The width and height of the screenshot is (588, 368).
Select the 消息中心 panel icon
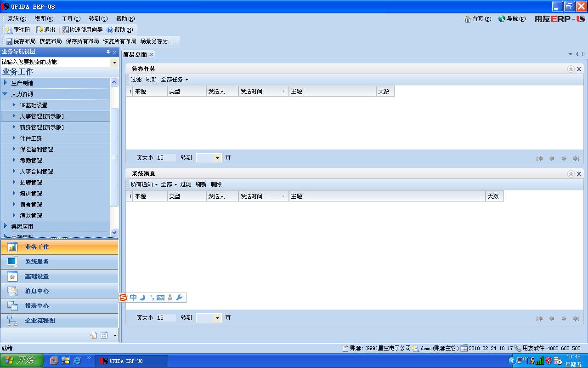click(x=12, y=291)
